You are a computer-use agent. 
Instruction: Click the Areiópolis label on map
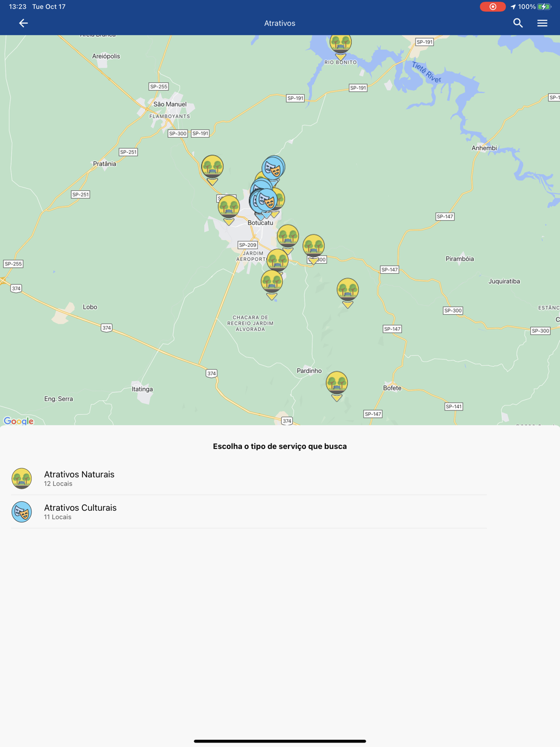point(106,56)
